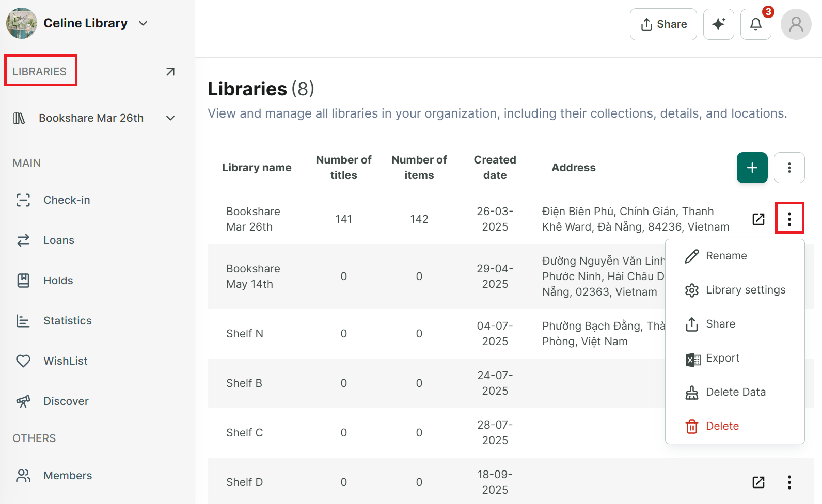Screen dimensions: 822x504
Task: Open WishList in the sidebar
Action: click(66, 361)
